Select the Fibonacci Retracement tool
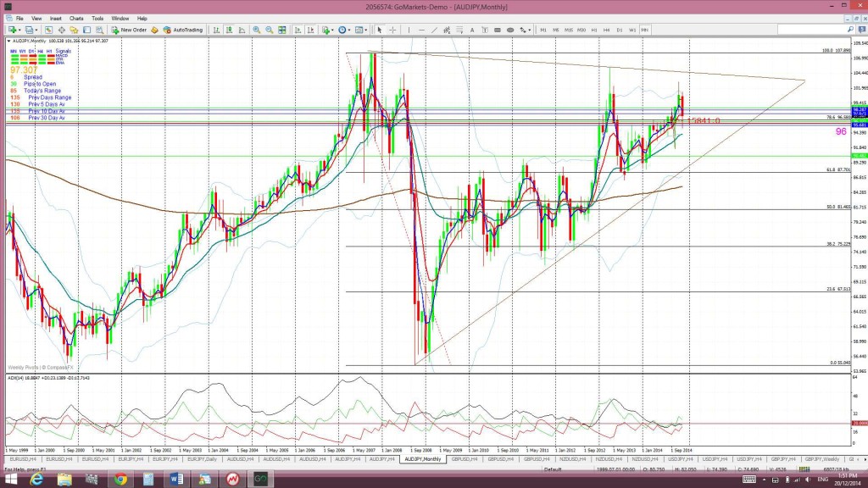868x488 pixels. [459, 30]
